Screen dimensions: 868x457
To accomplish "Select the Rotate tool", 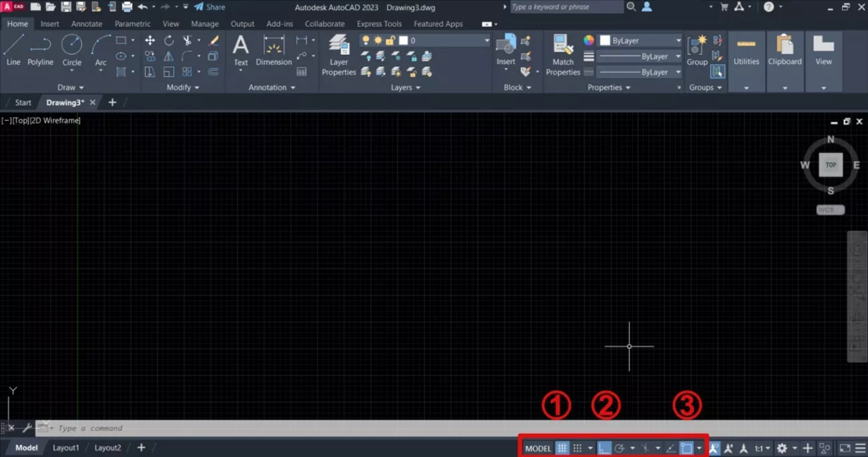I will point(169,41).
